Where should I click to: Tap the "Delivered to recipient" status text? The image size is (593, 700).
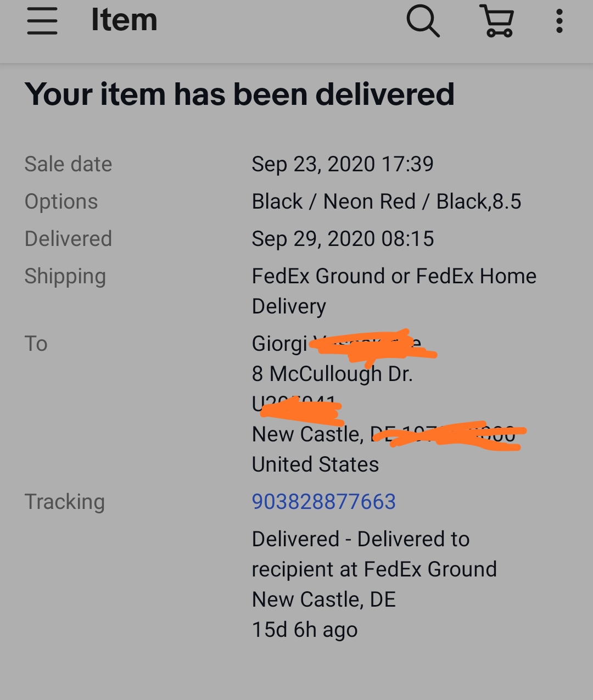[374, 555]
